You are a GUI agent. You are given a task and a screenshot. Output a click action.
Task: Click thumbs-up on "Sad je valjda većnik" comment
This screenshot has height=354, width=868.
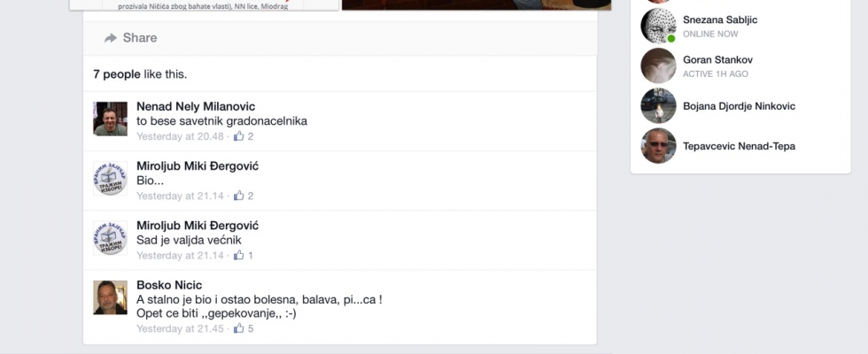pyautogui.click(x=238, y=256)
